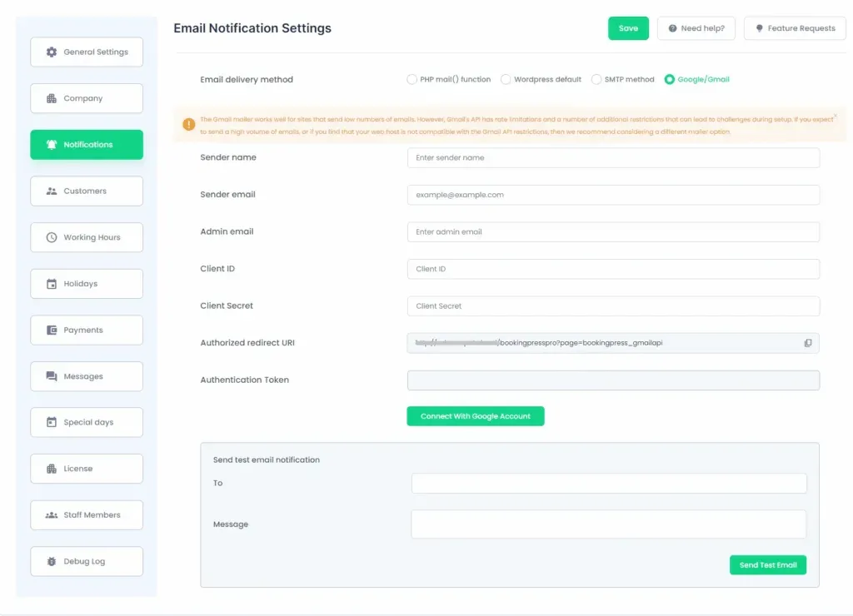Click the orange warning exclamation icon
The width and height of the screenshot is (853, 616).
(189, 125)
